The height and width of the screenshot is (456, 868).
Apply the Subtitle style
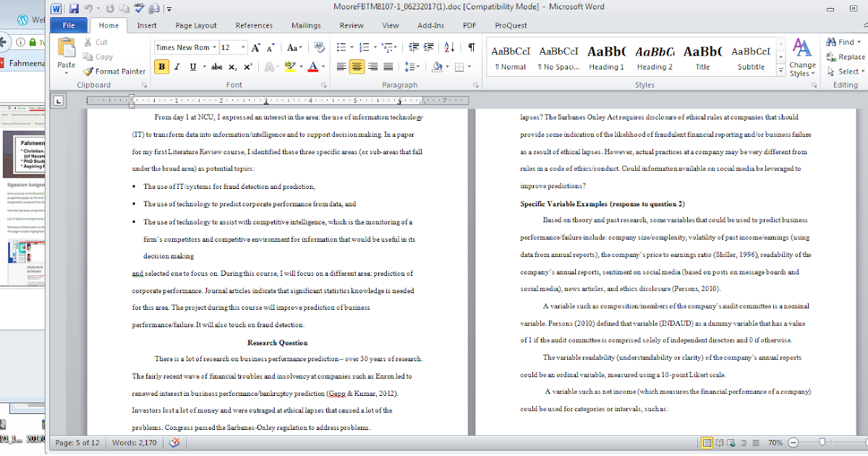point(751,58)
